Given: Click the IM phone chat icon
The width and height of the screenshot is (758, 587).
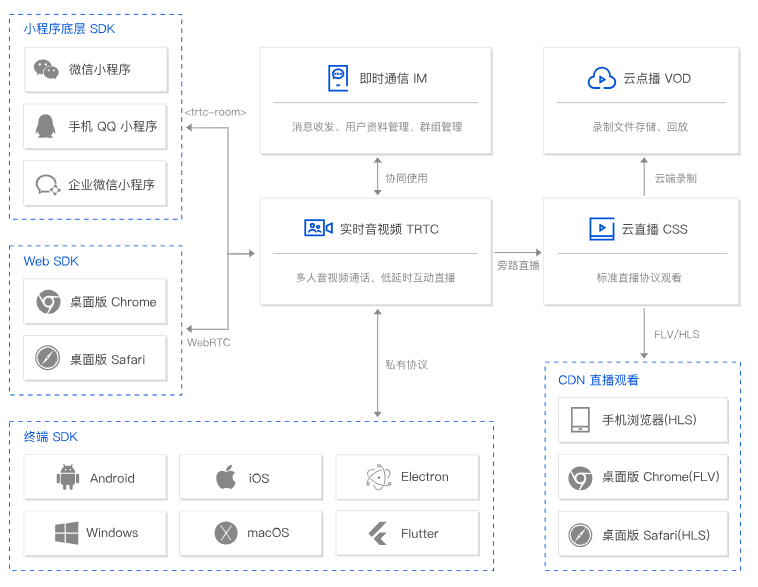Looking at the screenshot, I should (338, 78).
